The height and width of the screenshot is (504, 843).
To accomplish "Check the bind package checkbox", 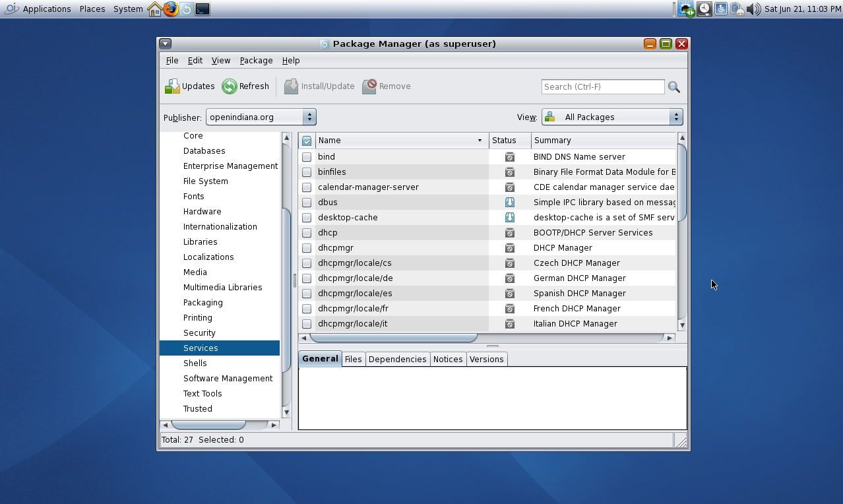I will pos(307,157).
